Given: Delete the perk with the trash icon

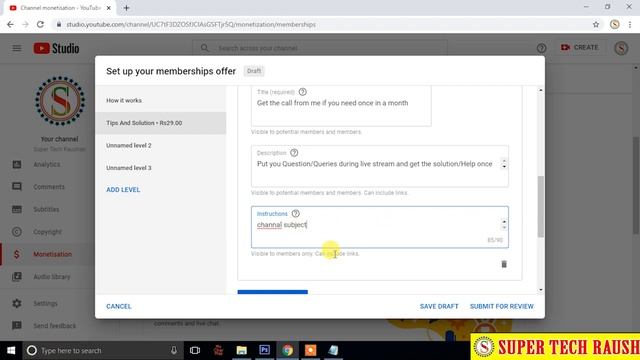Looking at the screenshot, I should tap(504, 264).
